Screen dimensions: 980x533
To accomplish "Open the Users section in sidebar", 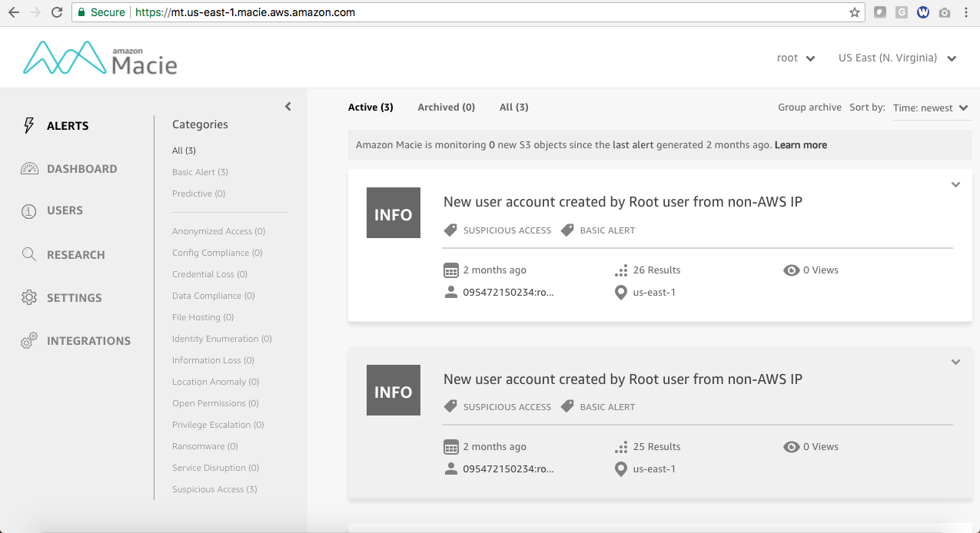I will click(x=65, y=210).
